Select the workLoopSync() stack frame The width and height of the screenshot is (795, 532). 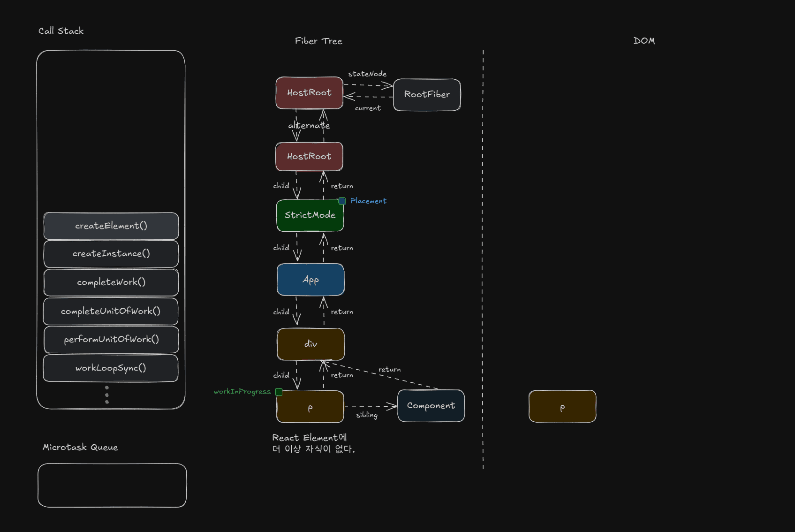point(111,368)
